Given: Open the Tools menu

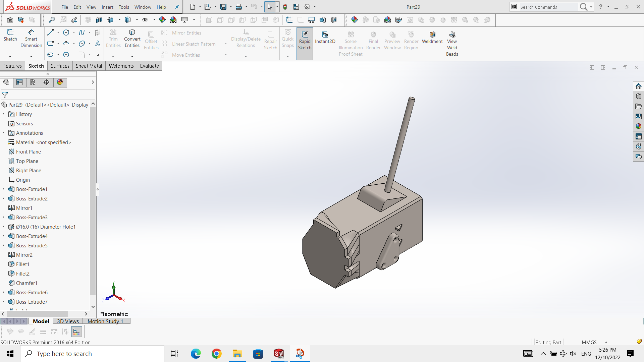Looking at the screenshot, I should click(x=124, y=7).
